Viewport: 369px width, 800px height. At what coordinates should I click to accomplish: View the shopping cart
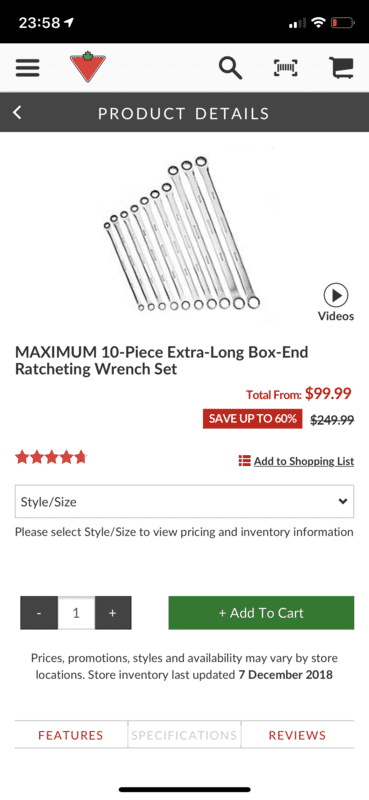click(341, 67)
